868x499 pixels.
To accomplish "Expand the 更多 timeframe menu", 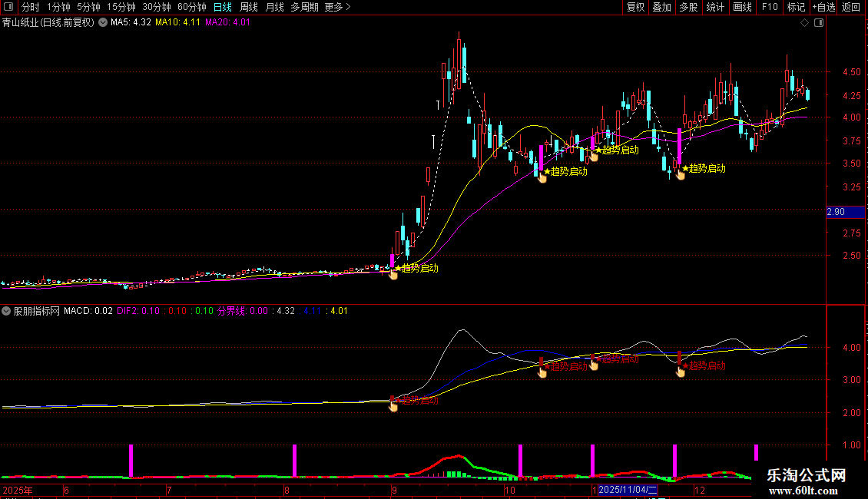I will pyautogui.click(x=337, y=7).
